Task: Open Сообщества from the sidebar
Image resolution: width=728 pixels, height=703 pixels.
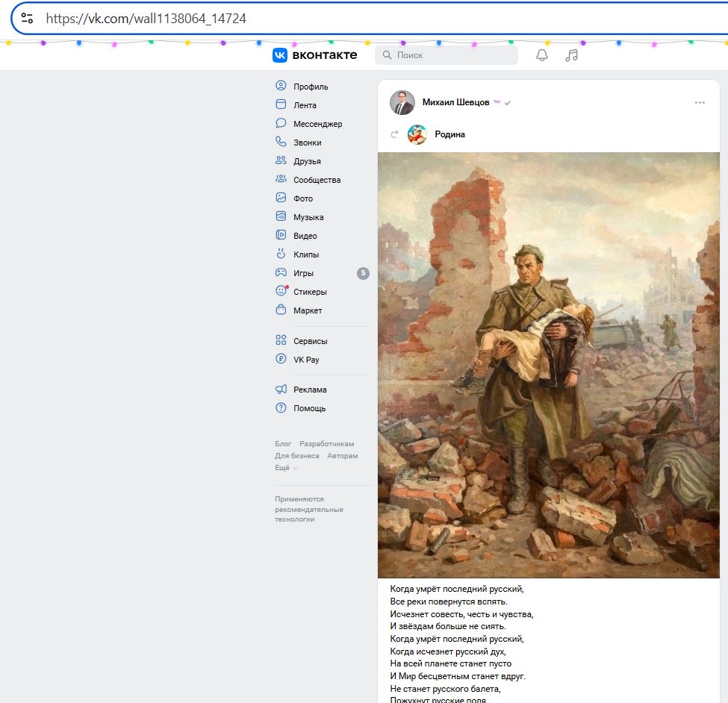Action: [x=317, y=180]
